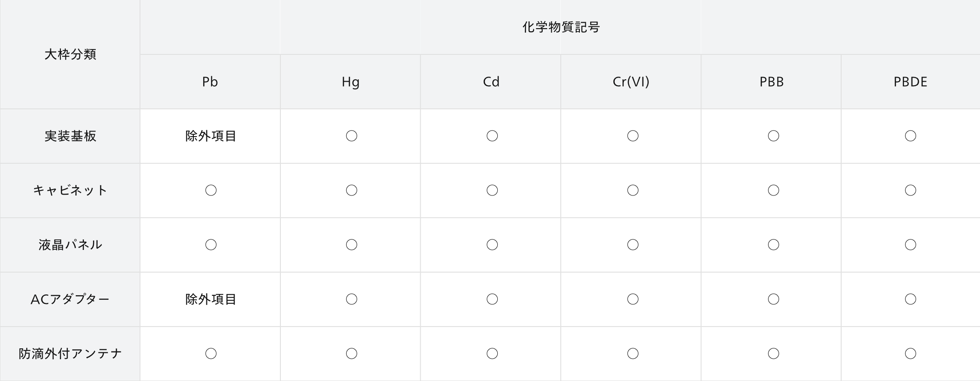Click the Pb column header
Screen dimensions: 980x381
coord(210,82)
